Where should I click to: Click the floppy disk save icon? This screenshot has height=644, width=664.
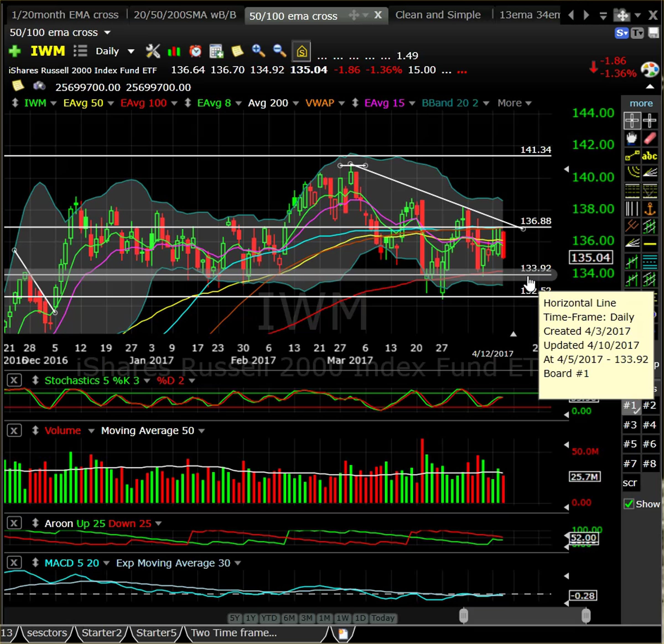(654, 33)
